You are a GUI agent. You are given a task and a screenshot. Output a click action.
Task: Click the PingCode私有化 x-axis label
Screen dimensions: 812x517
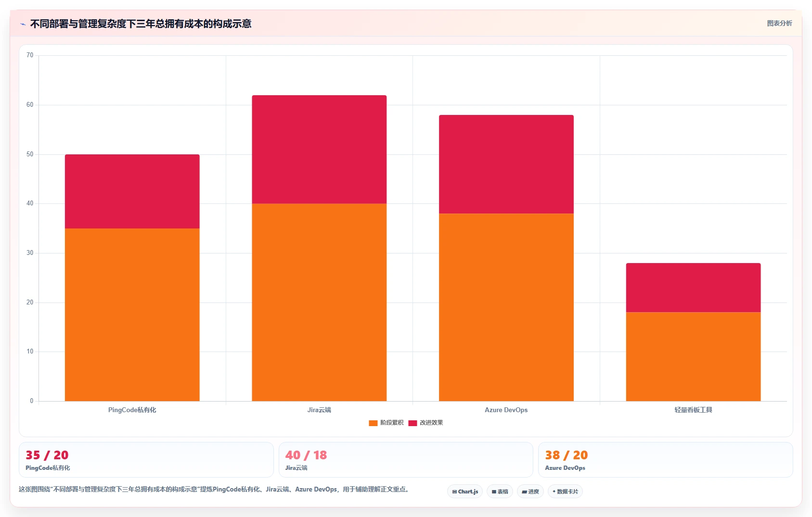tap(132, 410)
